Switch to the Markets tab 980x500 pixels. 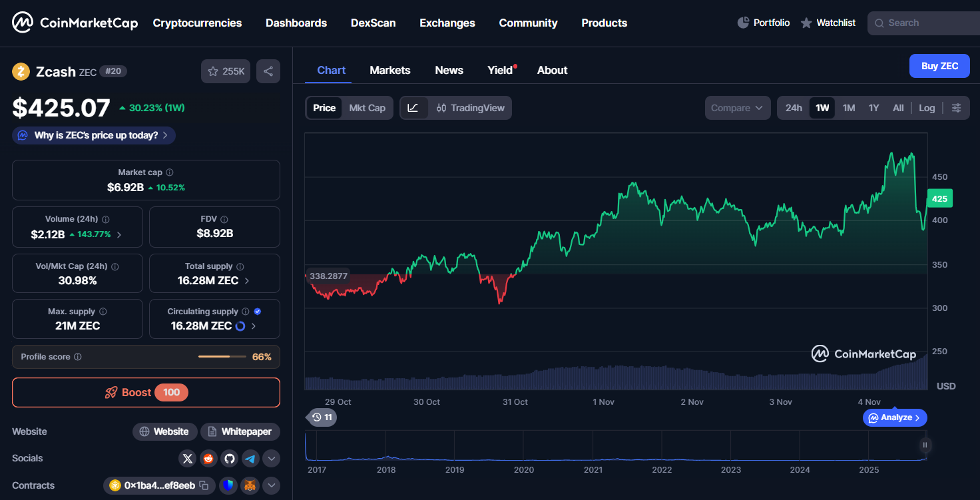(390, 70)
